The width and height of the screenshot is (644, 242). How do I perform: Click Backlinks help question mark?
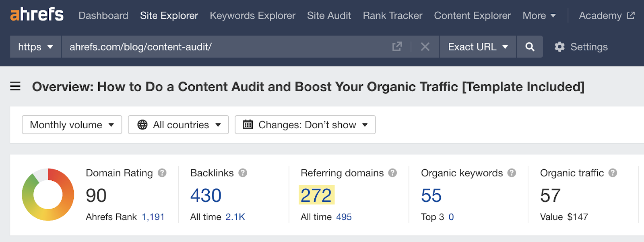(243, 173)
